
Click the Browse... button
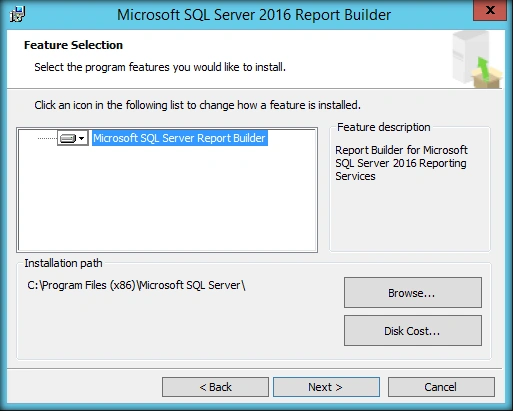tap(413, 292)
